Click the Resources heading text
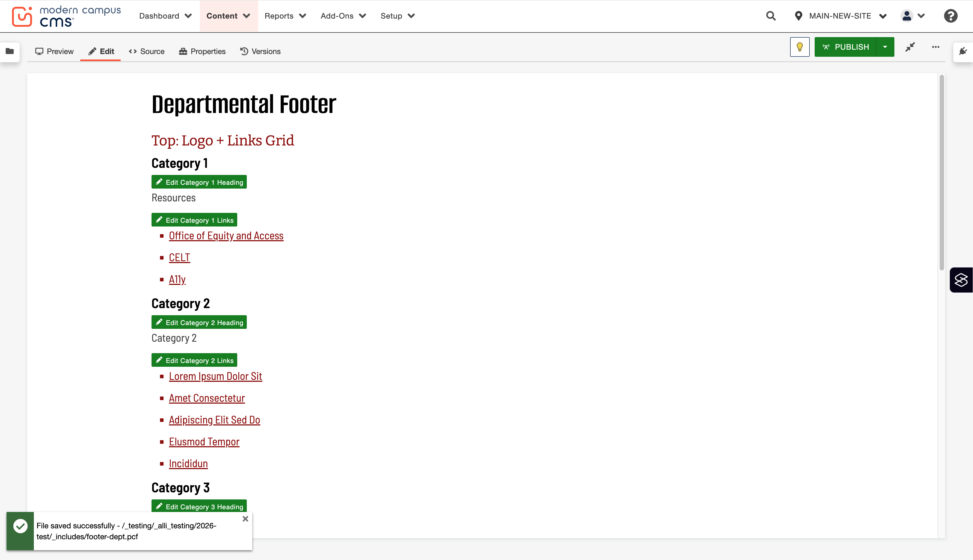Screen dimensions: 973x560 (x=174, y=198)
